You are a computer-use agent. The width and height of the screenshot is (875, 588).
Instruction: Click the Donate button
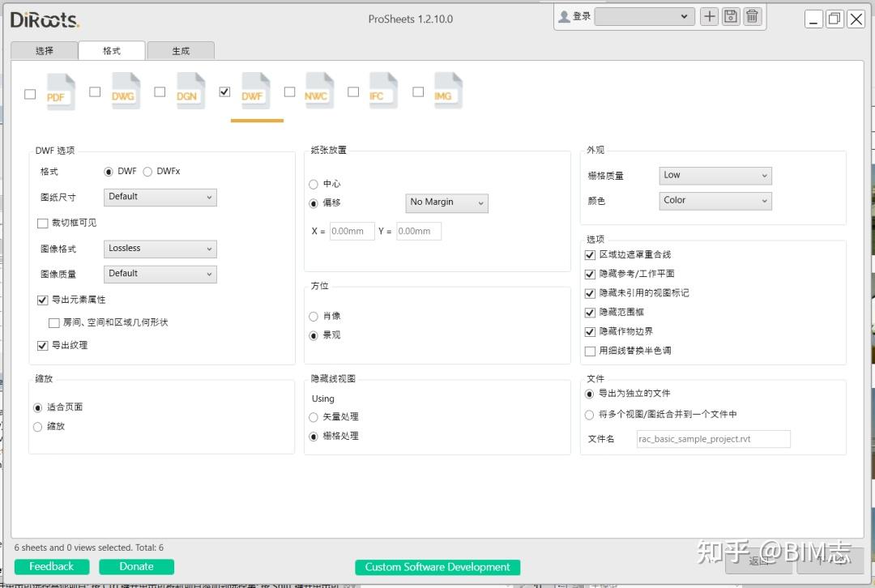(x=136, y=566)
